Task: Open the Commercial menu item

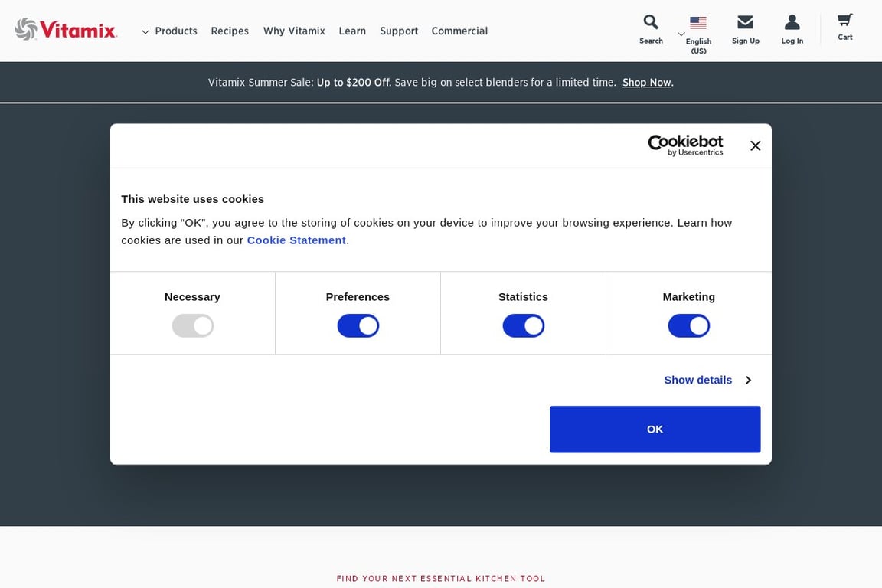Action: coord(459,31)
